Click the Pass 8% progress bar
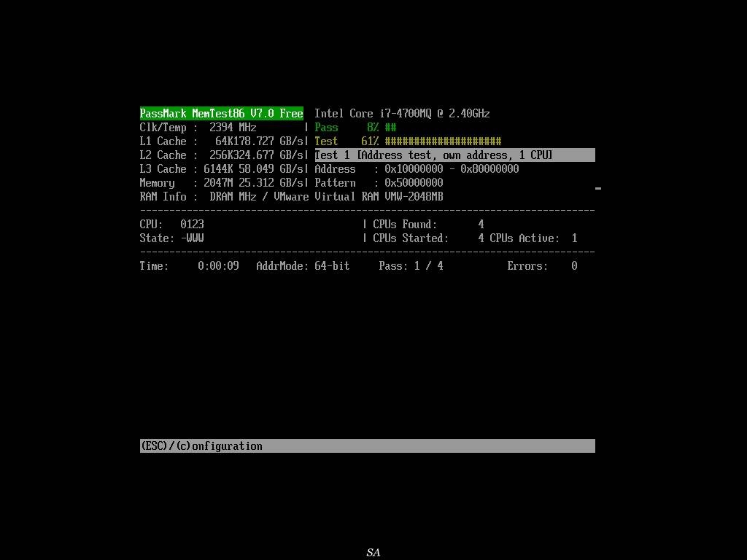747x560 pixels. coord(355,127)
